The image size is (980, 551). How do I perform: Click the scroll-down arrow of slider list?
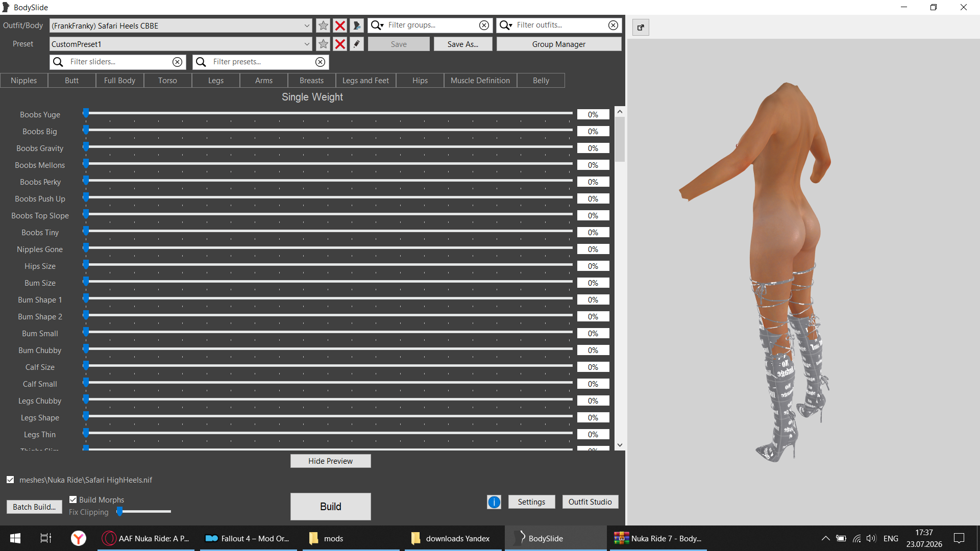click(620, 445)
